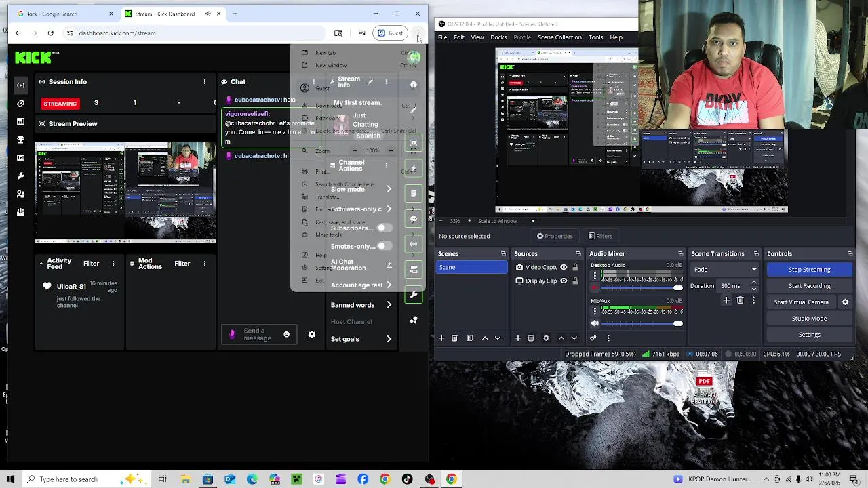Open Desktop Audio three-dot options in mixer
The width and height of the screenshot is (868, 488).
(595, 276)
